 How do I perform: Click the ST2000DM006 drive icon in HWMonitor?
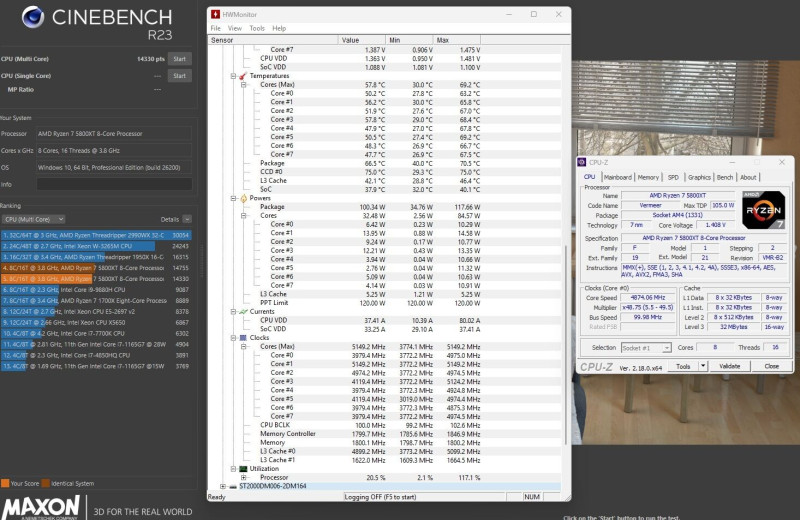(233, 486)
